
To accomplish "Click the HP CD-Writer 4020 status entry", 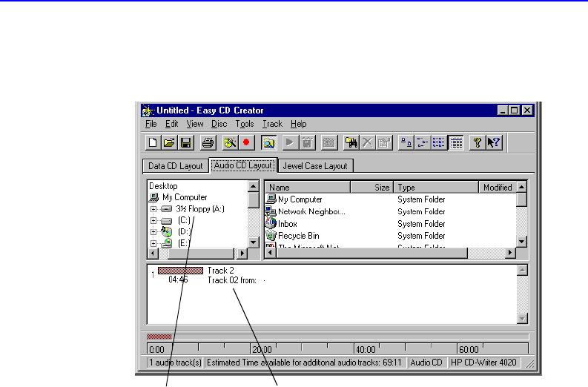I will 483,363.
